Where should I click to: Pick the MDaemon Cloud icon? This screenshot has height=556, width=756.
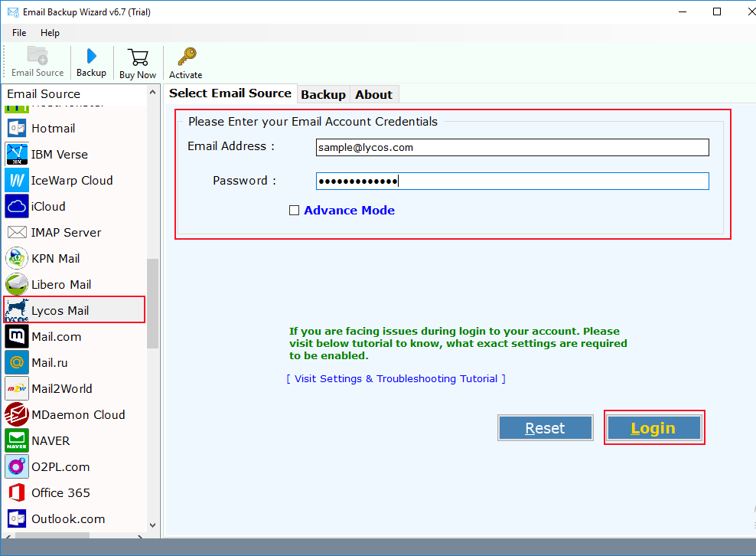[17, 414]
